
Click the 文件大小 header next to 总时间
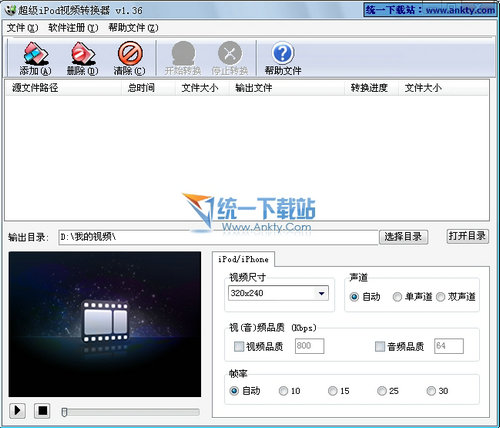point(202,88)
